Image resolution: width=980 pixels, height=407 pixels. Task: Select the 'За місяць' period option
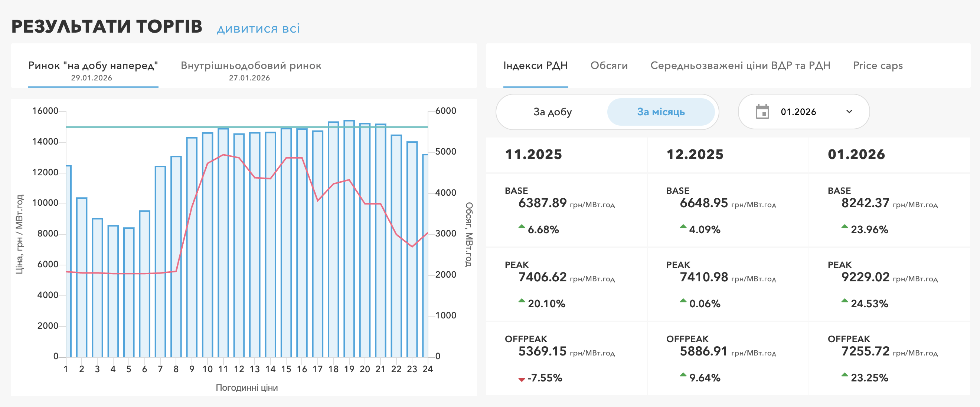pyautogui.click(x=660, y=112)
